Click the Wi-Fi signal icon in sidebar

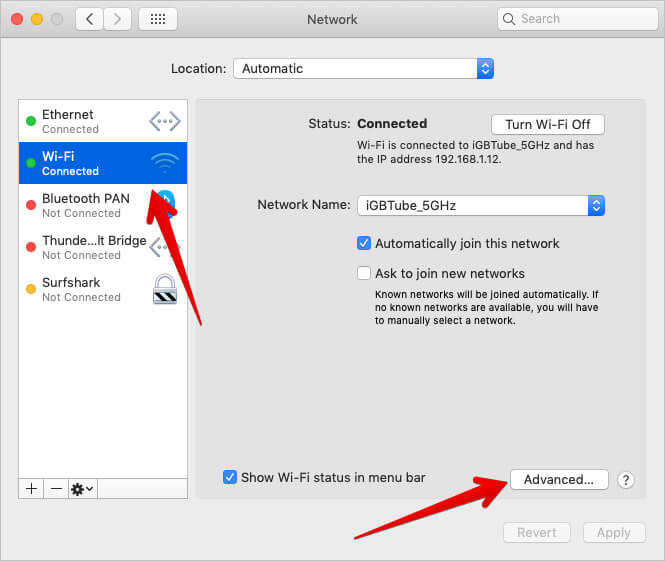pyautogui.click(x=165, y=163)
